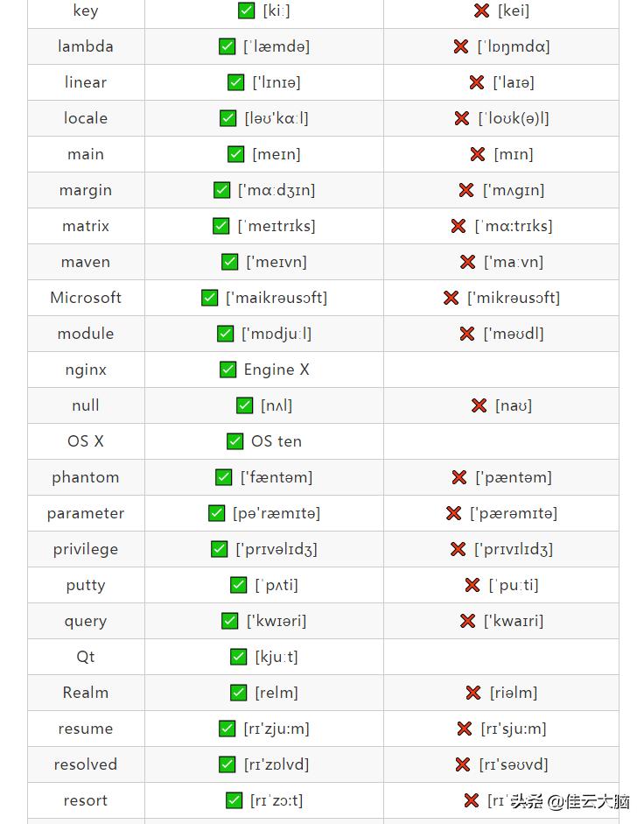Click the green checkmark in the margin row
Viewport: 644px width, 824px height.
pos(222,190)
